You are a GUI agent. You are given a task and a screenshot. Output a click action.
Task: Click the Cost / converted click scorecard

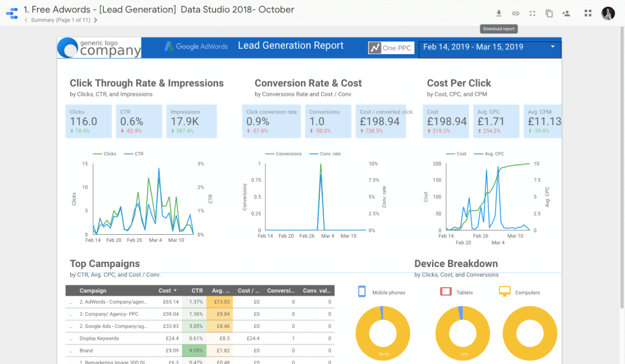(381, 121)
